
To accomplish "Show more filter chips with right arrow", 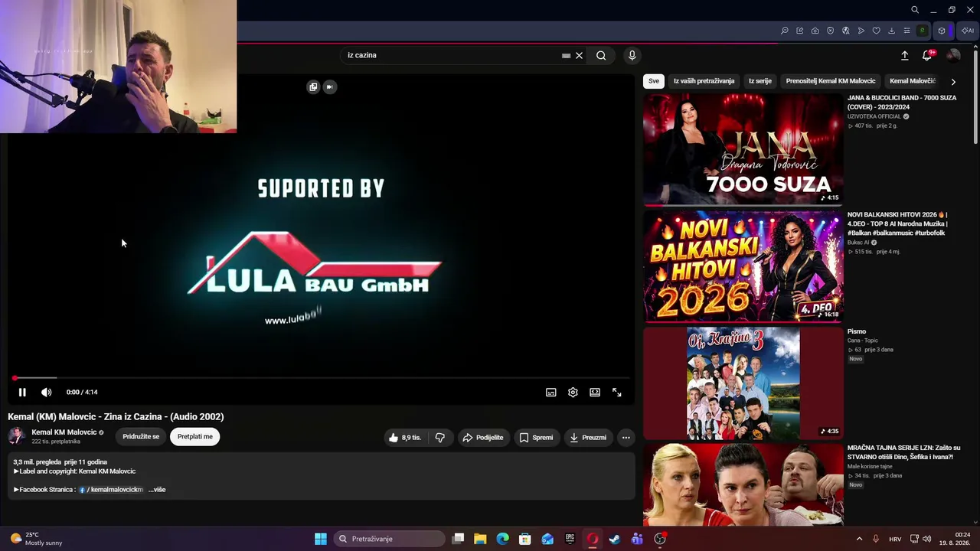I will (953, 81).
